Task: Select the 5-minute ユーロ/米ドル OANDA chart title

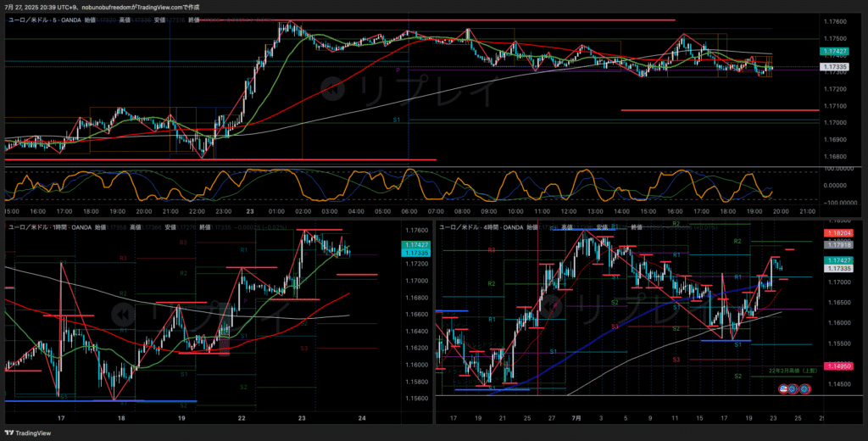Action: (x=45, y=20)
